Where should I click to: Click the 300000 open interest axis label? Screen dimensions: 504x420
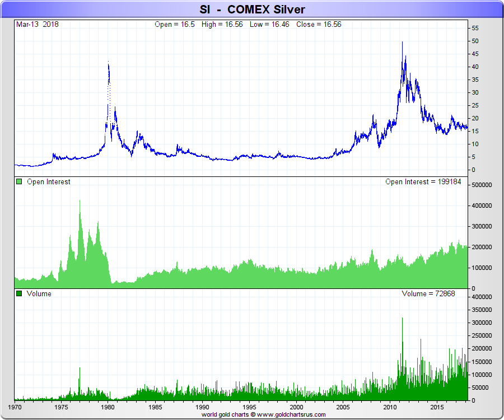pyautogui.click(x=482, y=227)
